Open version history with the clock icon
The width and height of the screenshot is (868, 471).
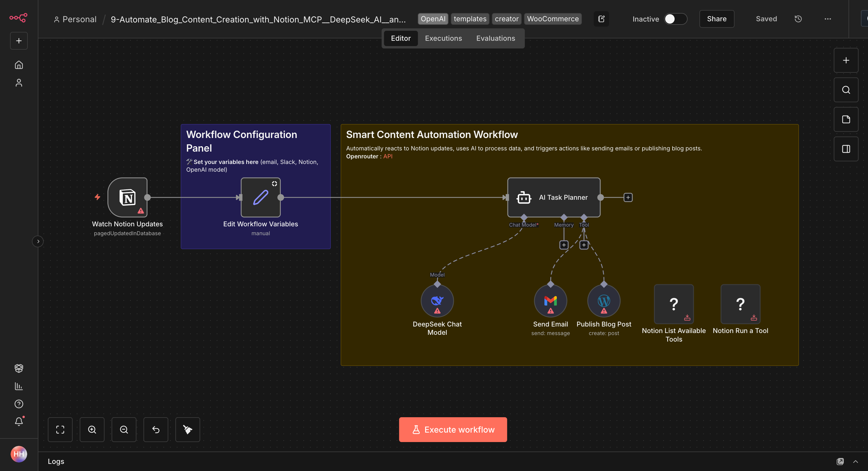[x=798, y=19]
